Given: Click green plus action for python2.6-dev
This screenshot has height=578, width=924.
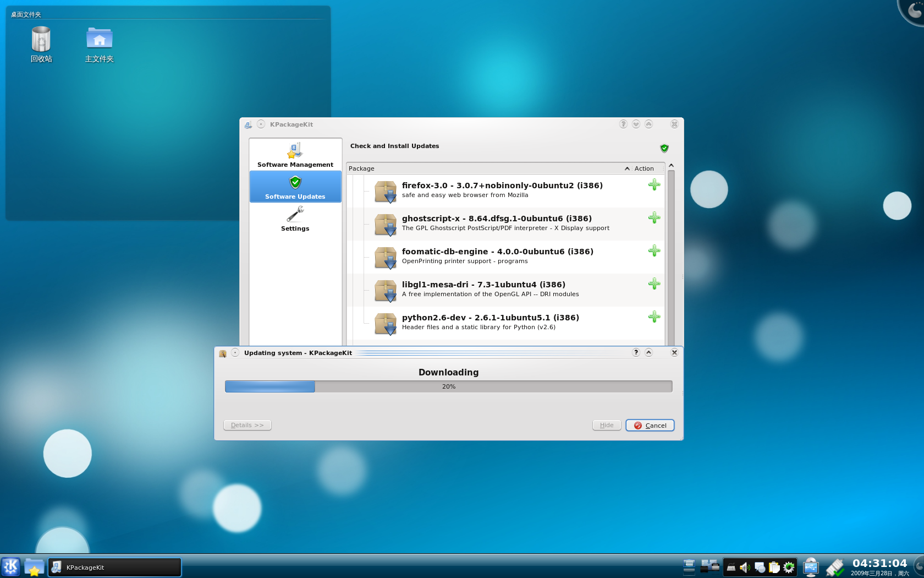Looking at the screenshot, I should pos(654,317).
